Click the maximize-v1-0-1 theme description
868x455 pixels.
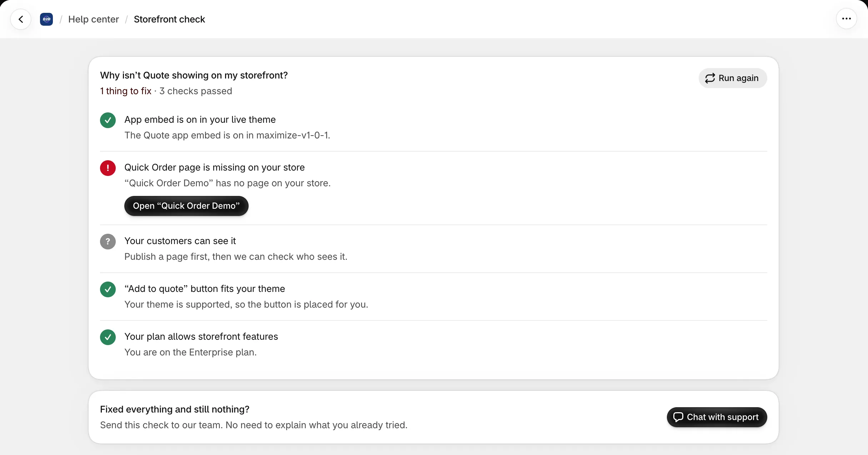click(227, 135)
